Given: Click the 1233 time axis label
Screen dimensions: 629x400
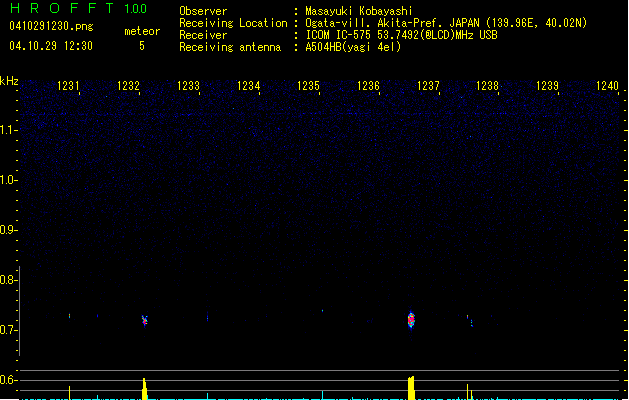Looking at the screenshot, I should [x=189, y=86].
